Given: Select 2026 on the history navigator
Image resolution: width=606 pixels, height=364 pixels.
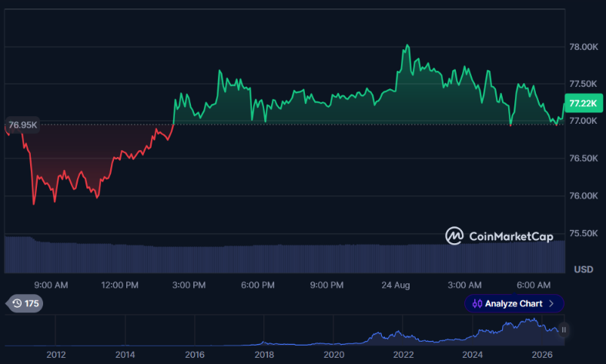Looking at the screenshot, I should click(542, 355).
